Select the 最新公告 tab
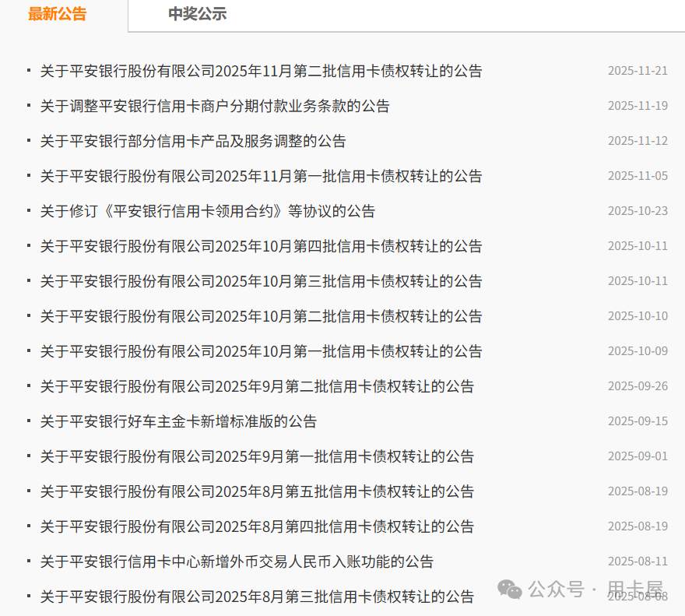Viewport: 685px width, 616px height. click(x=58, y=13)
